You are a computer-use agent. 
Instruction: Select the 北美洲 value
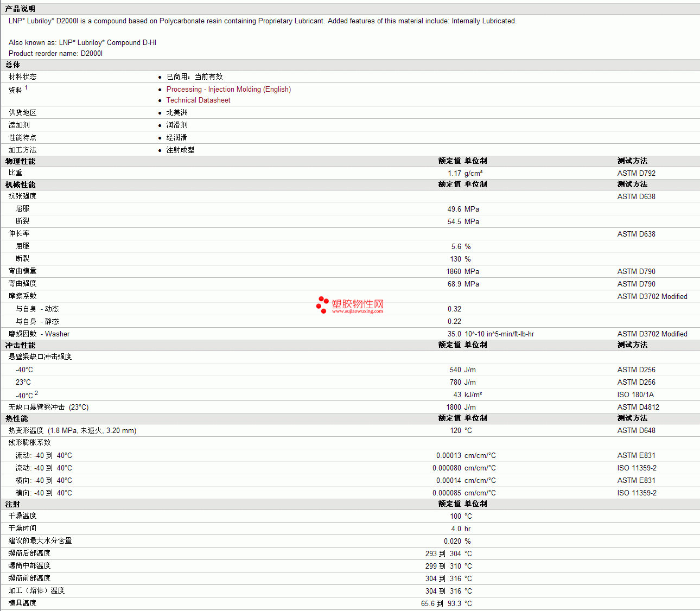click(177, 113)
